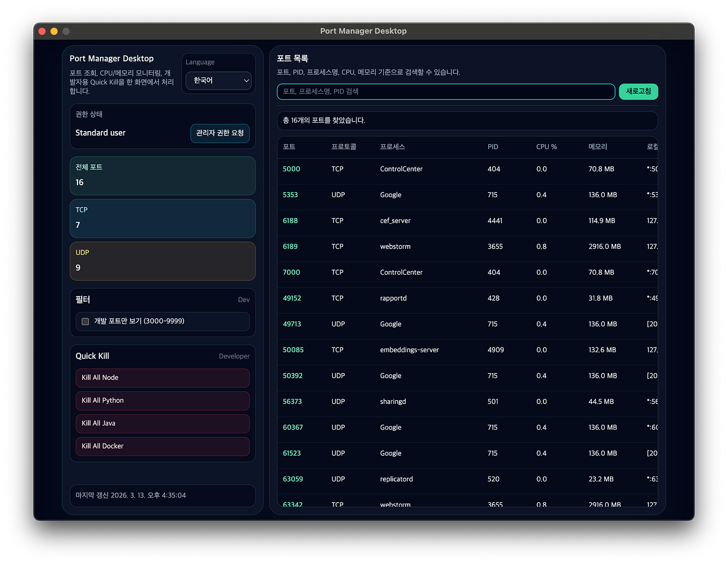Select port 6189 in the table
Image resolution: width=728 pixels, height=565 pixels.
(290, 247)
